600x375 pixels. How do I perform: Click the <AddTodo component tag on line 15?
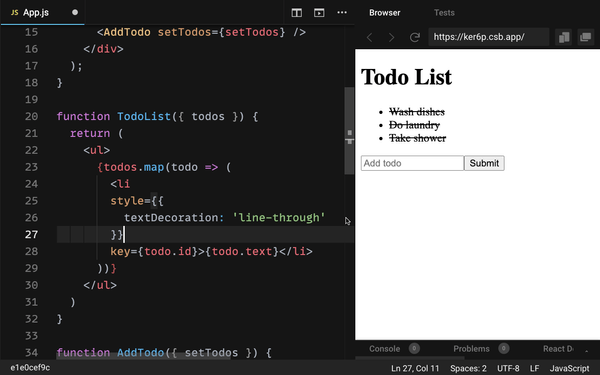(x=124, y=32)
